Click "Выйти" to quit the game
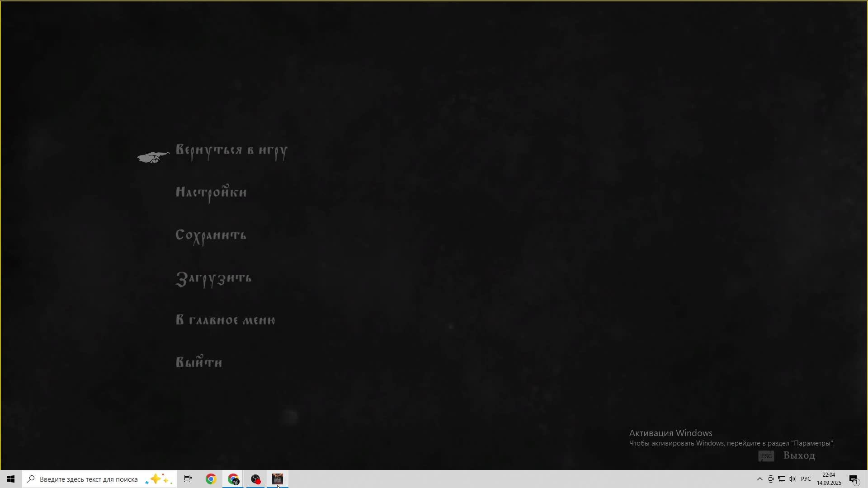The height and width of the screenshot is (488, 868). pos(198,362)
